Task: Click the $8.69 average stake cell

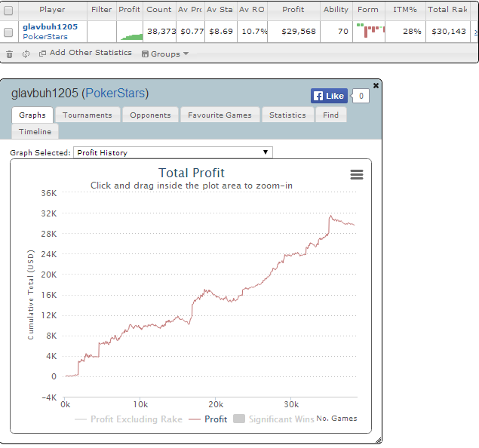Action: pos(221,32)
